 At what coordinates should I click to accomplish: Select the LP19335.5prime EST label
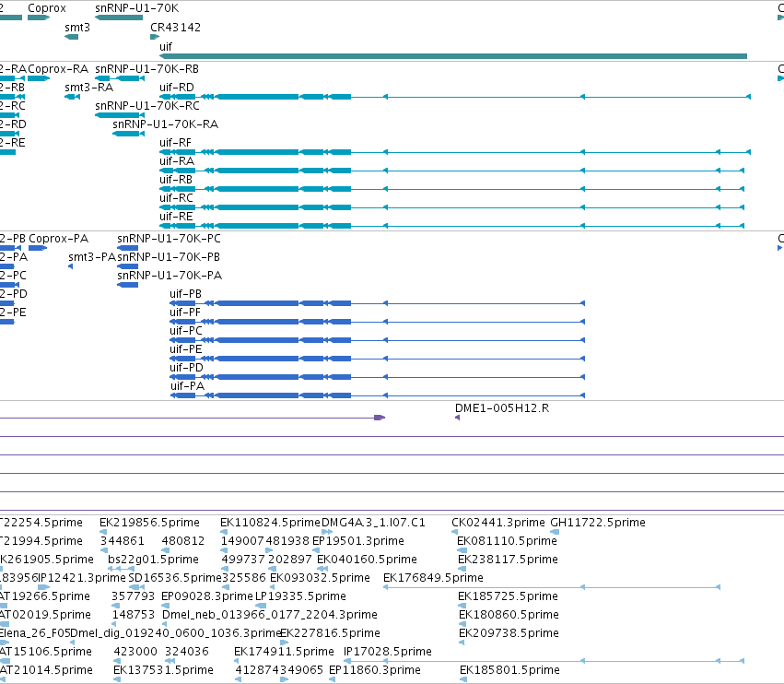coord(300,596)
